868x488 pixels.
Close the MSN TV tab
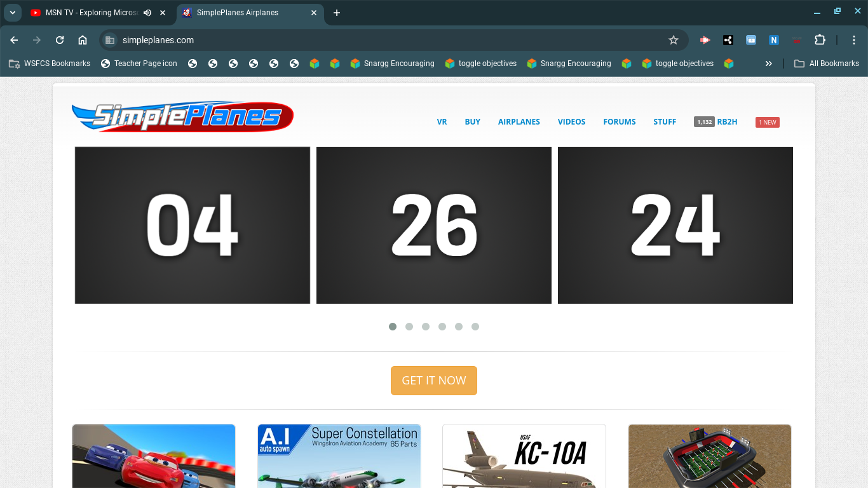point(163,13)
